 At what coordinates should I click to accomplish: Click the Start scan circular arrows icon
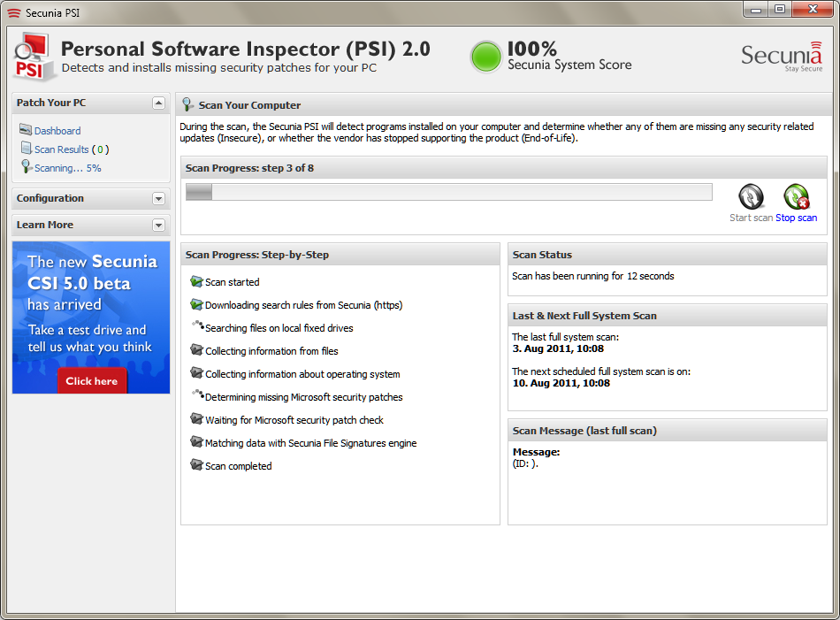point(751,196)
